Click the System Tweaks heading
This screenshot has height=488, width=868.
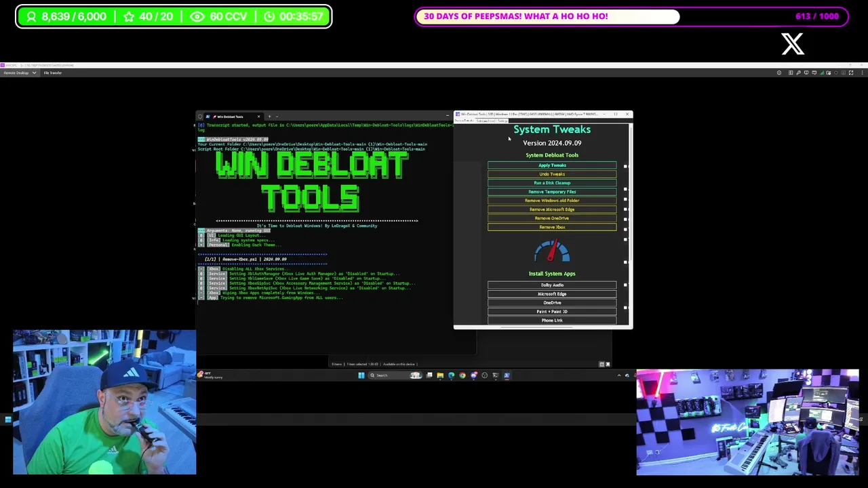coord(552,129)
